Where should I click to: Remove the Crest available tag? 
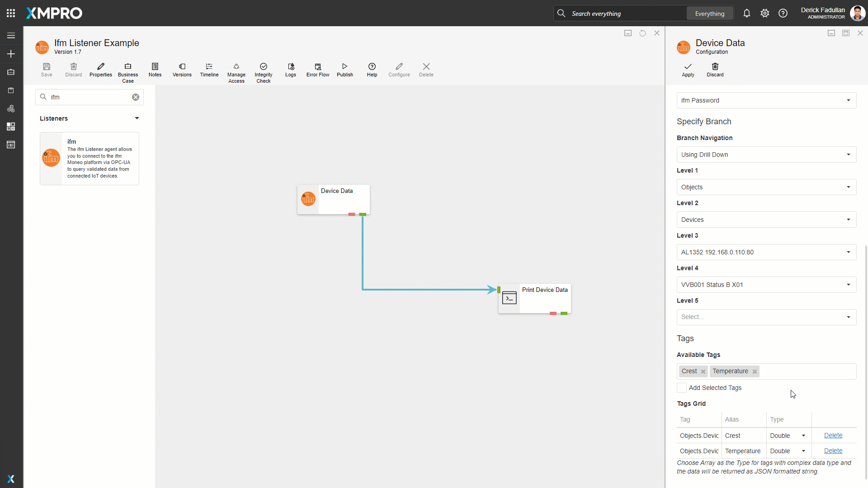[x=703, y=371]
